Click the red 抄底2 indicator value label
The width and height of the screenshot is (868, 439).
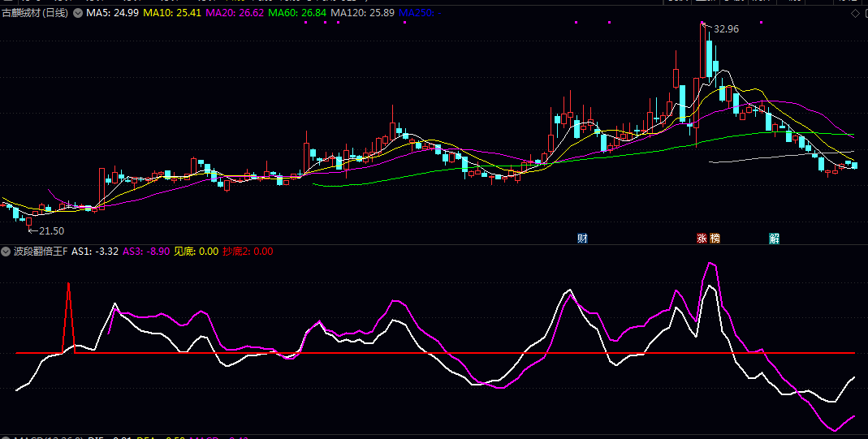tap(248, 252)
